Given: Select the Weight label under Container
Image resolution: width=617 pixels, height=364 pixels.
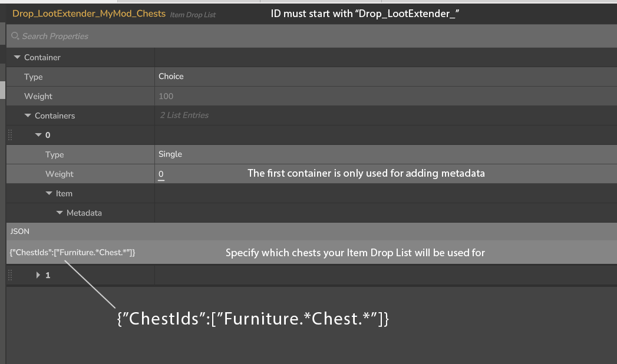Looking at the screenshot, I should [38, 96].
